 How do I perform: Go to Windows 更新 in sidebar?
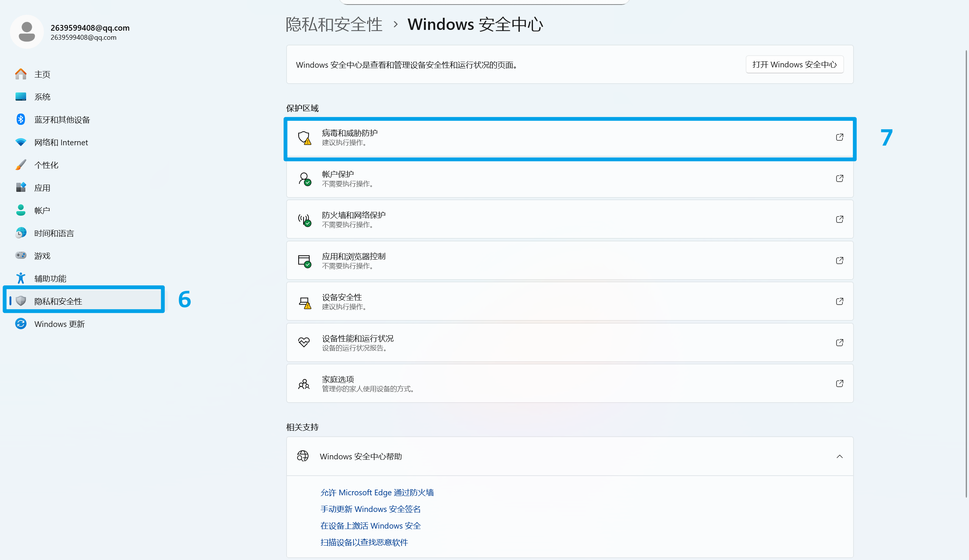pos(59,324)
